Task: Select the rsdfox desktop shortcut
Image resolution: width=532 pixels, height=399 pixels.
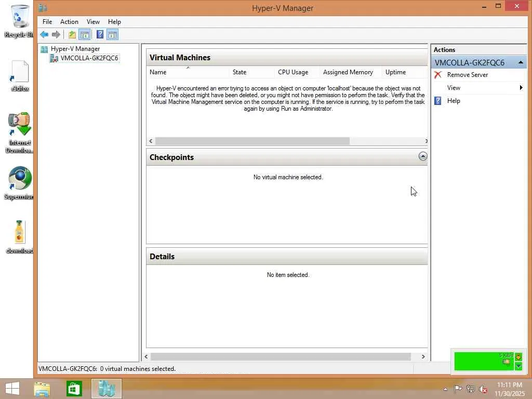Action: (20, 76)
